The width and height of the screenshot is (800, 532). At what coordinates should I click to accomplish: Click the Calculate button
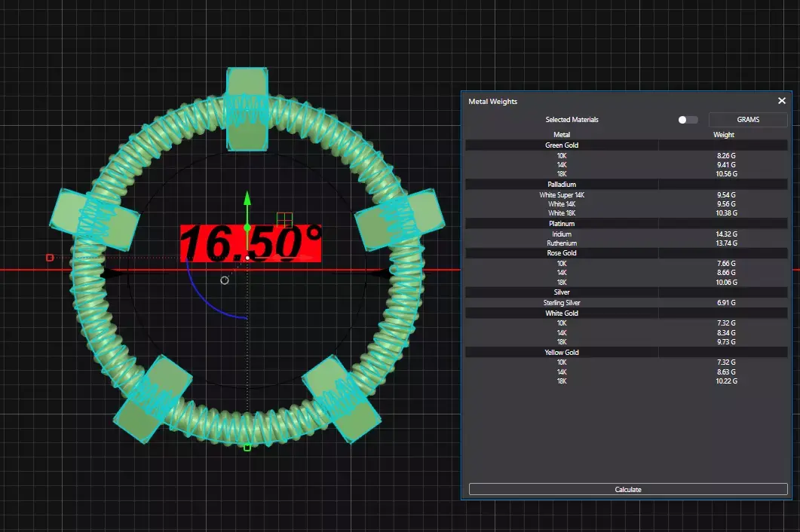click(x=628, y=489)
